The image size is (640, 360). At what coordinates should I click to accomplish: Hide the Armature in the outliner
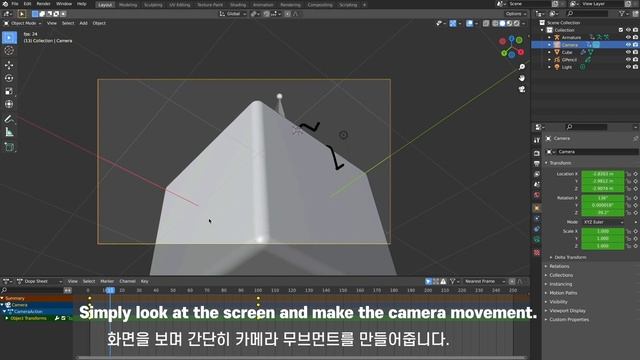[628, 37]
